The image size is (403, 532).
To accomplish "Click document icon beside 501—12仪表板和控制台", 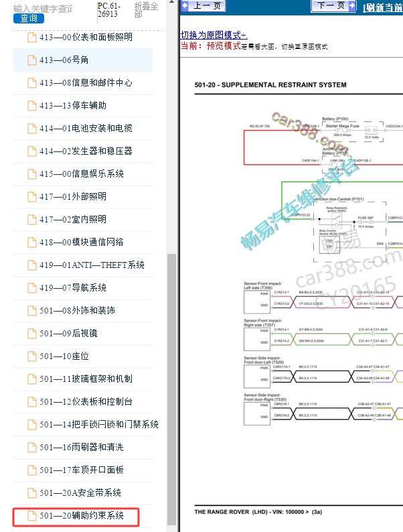I will tap(32, 402).
